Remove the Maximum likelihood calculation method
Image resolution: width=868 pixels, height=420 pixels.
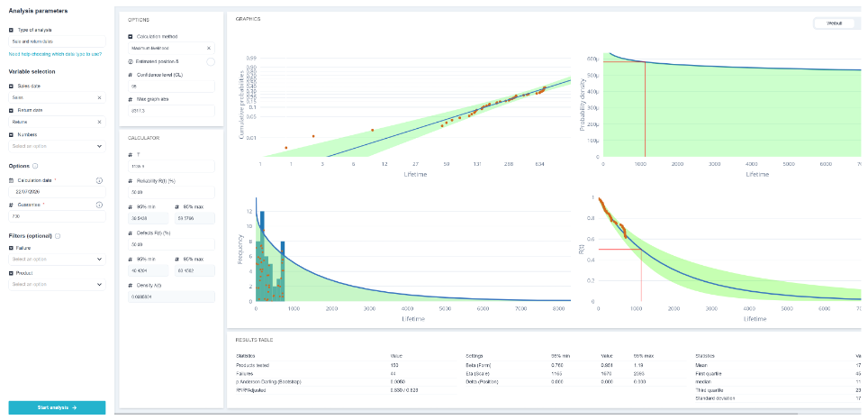click(x=209, y=48)
